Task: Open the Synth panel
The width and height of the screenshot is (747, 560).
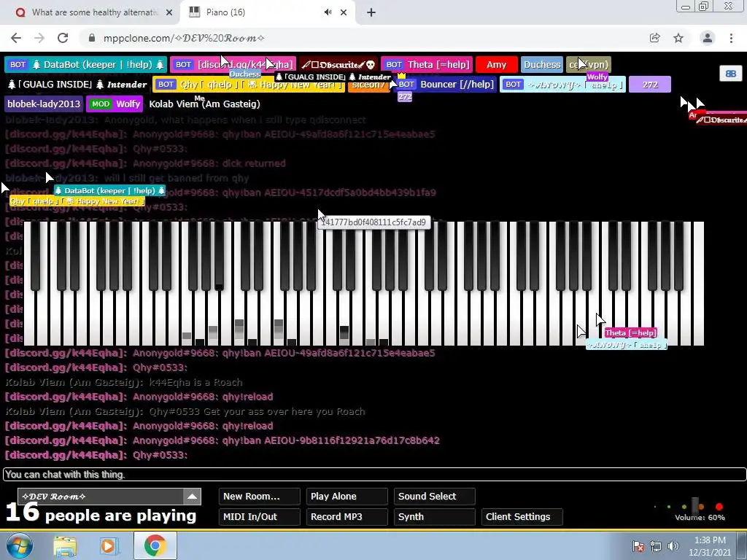Action: tap(435, 517)
